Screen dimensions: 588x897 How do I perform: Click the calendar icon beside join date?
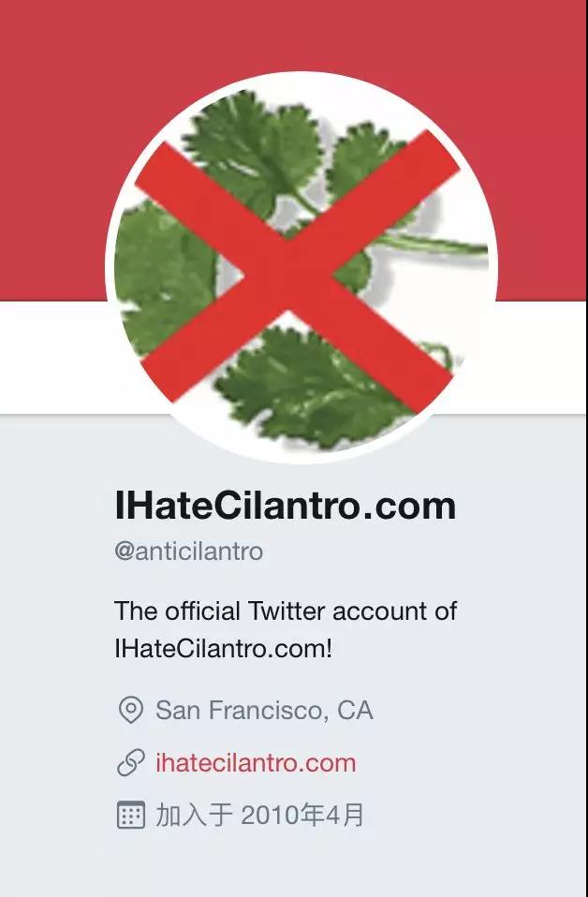[x=130, y=816]
